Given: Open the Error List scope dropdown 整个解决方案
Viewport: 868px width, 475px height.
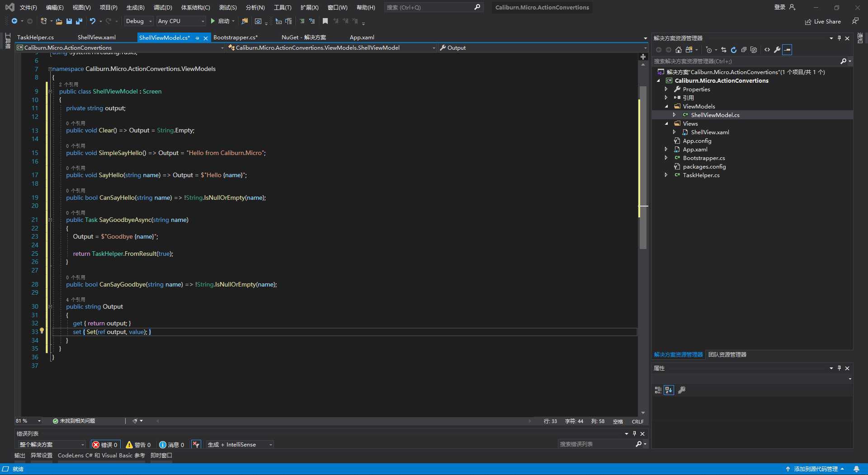Looking at the screenshot, I should pos(52,445).
